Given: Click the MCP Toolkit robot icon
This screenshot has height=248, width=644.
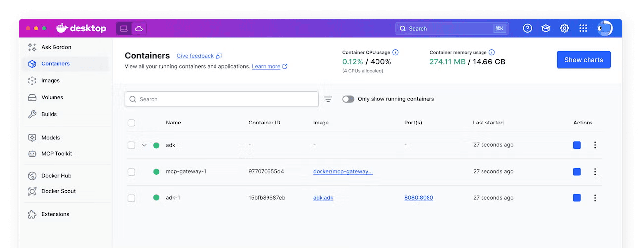Looking at the screenshot, I should pos(32,154).
